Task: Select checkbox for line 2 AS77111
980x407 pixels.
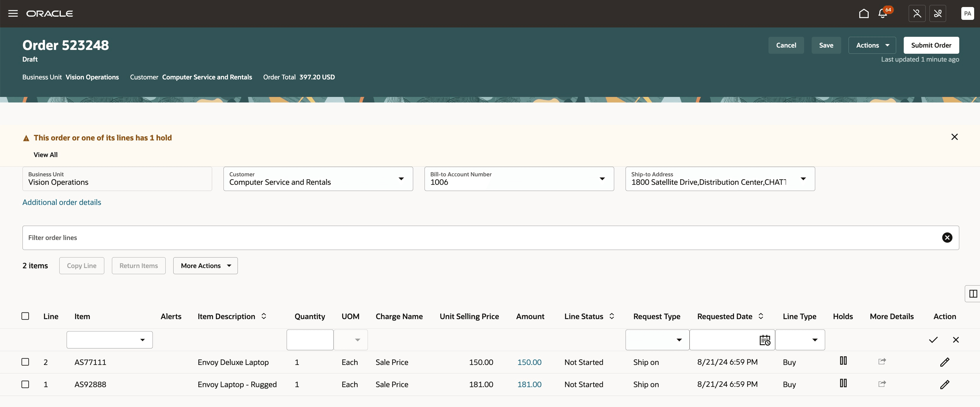Action: tap(25, 362)
